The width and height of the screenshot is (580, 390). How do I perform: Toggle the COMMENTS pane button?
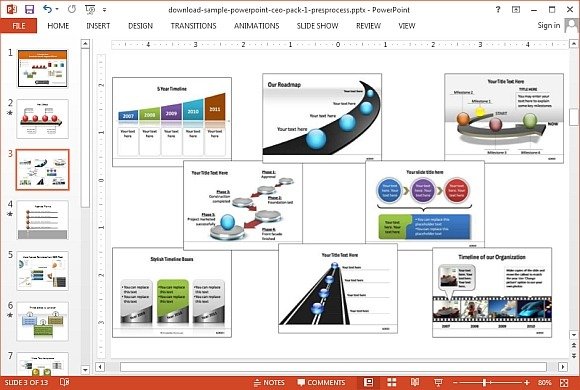point(321,382)
